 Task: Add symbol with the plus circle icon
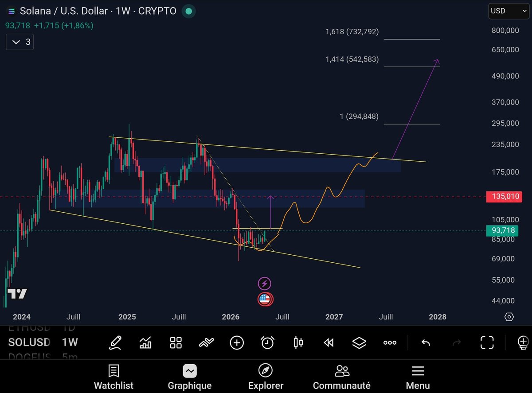(x=237, y=342)
